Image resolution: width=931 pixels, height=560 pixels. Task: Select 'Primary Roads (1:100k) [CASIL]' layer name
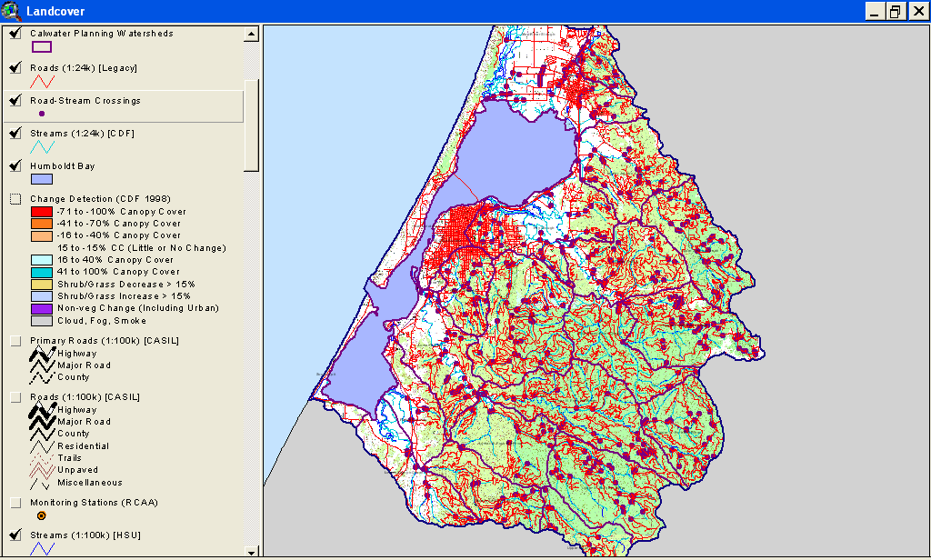tap(105, 340)
